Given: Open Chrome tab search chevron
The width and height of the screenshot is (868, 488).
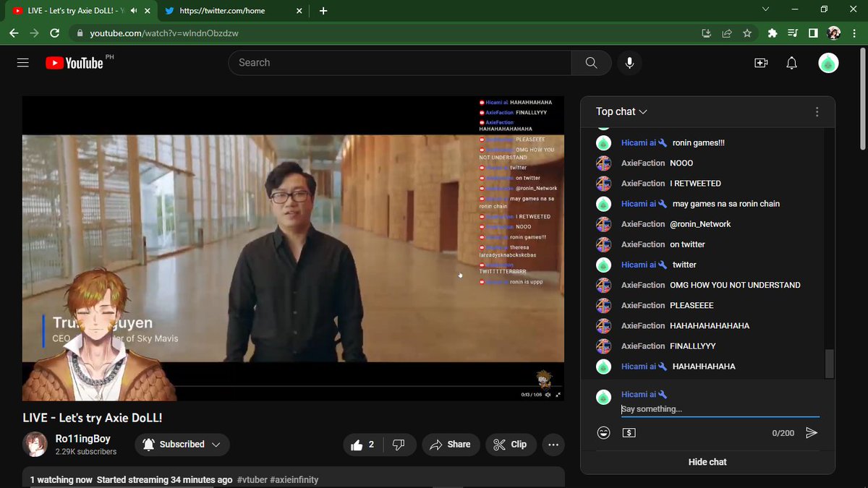Looking at the screenshot, I should coord(767,9).
